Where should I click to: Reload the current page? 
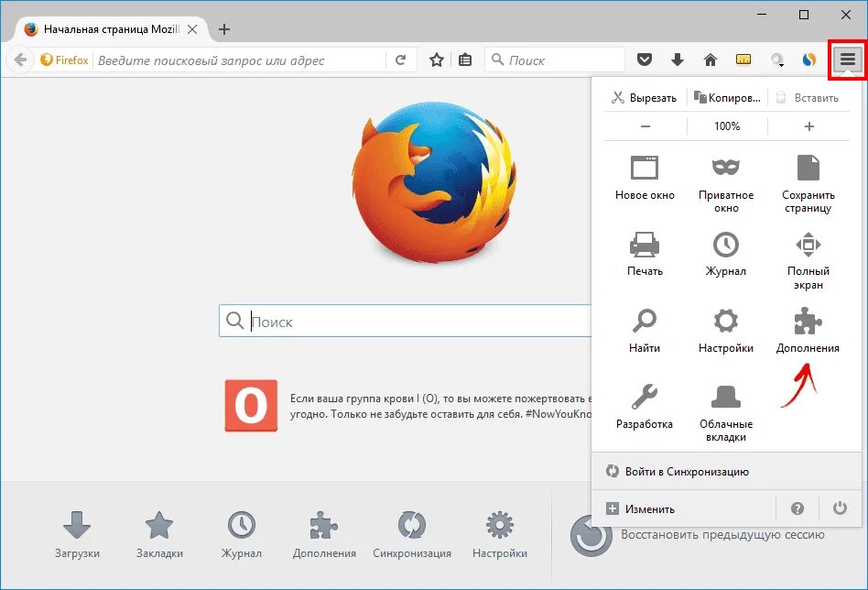click(401, 60)
